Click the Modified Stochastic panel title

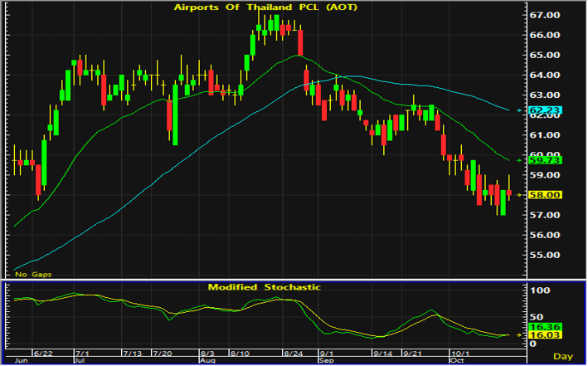pos(265,287)
